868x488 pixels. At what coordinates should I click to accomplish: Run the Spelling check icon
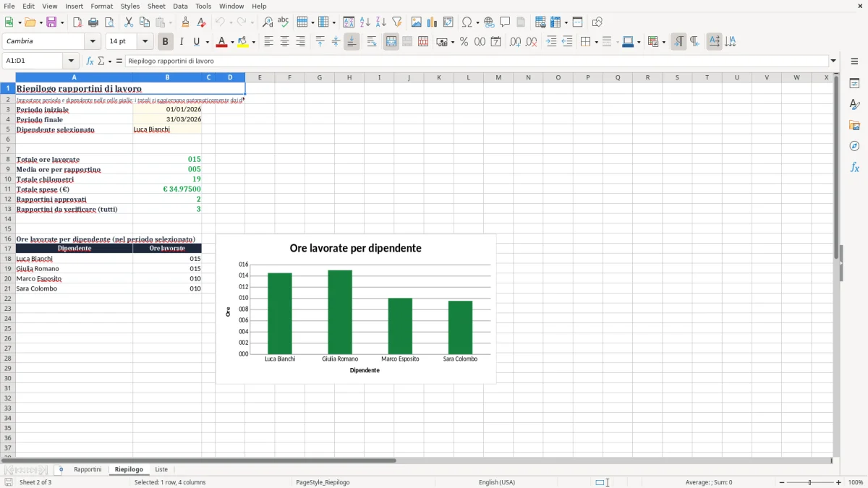(284, 22)
